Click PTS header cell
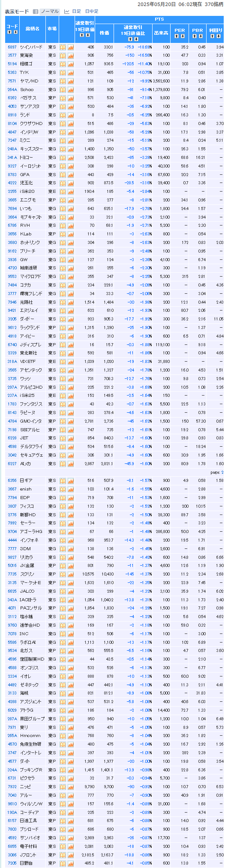 click(159, 20)
